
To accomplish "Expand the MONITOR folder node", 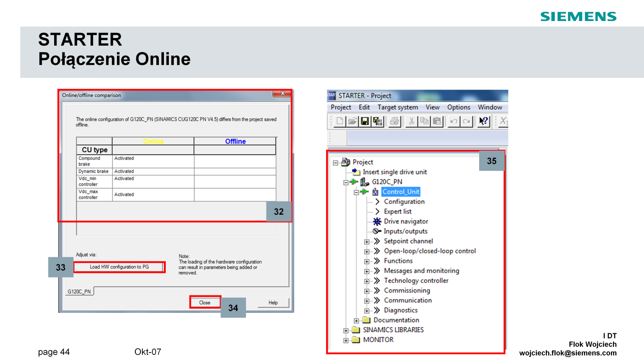I will point(346,341).
